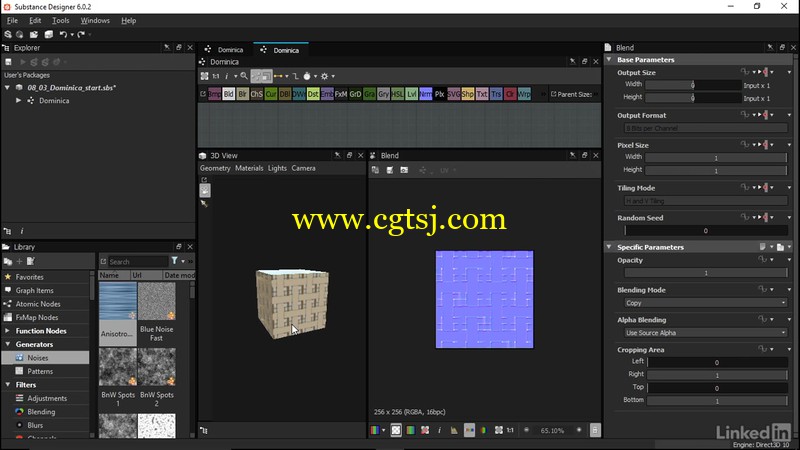This screenshot has width=800, height=450.
Task: Add a Distance (Dst) node from the toolbar
Action: pos(313,94)
